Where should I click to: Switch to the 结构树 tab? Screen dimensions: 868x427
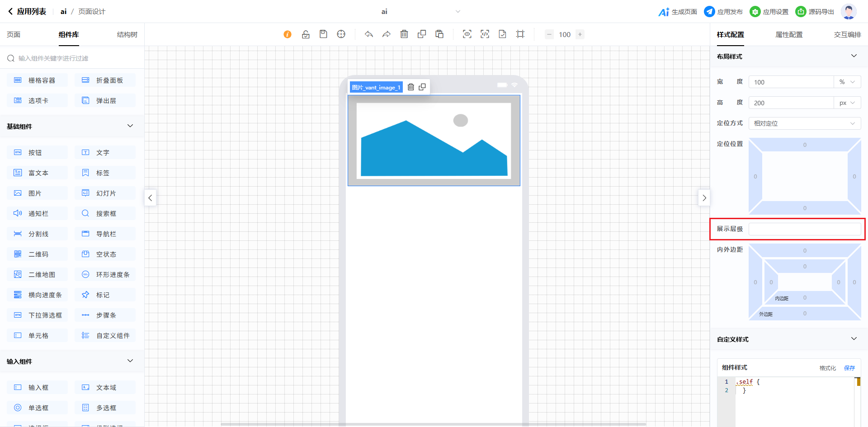click(x=127, y=35)
